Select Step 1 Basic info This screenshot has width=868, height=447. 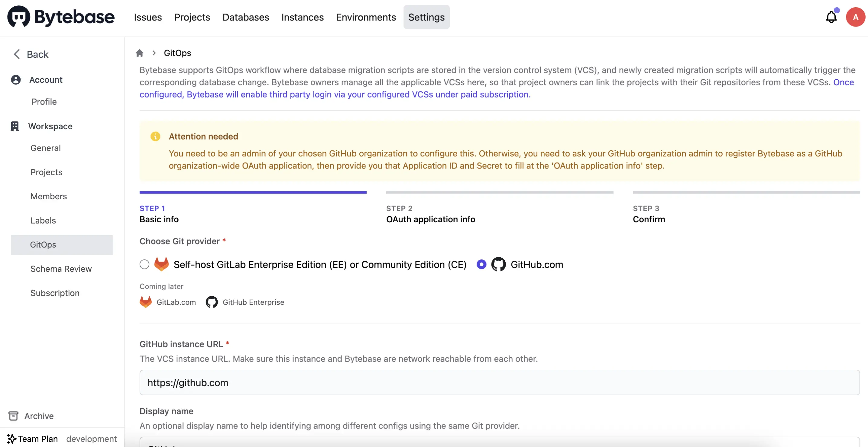pyautogui.click(x=253, y=208)
